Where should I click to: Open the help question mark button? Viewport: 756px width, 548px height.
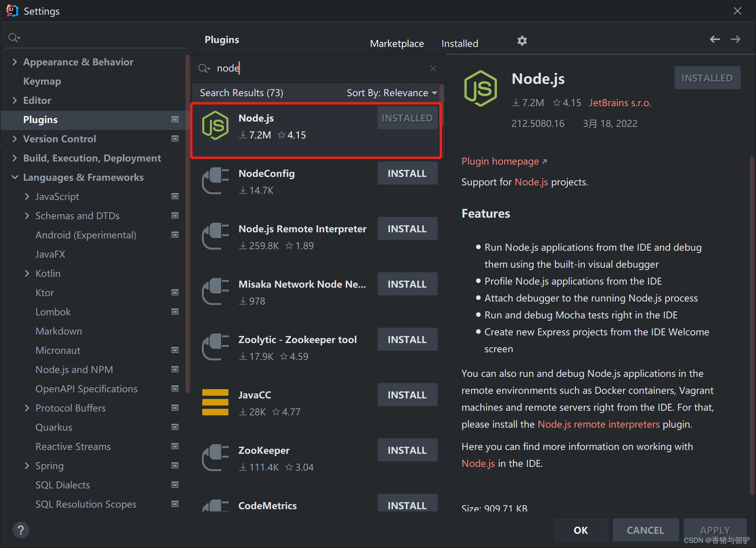pyautogui.click(x=21, y=530)
